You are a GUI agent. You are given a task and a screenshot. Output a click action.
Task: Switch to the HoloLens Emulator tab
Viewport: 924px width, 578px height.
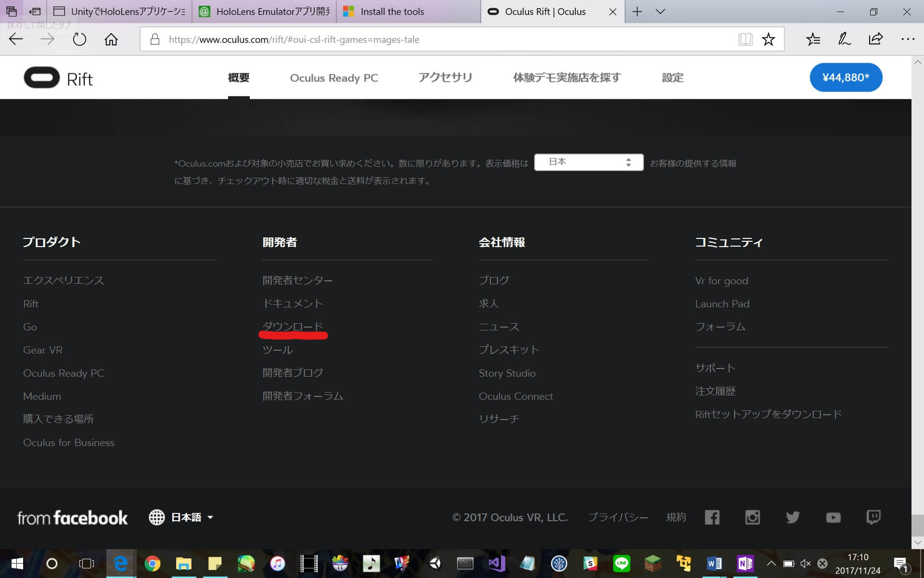(x=264, y=12)
